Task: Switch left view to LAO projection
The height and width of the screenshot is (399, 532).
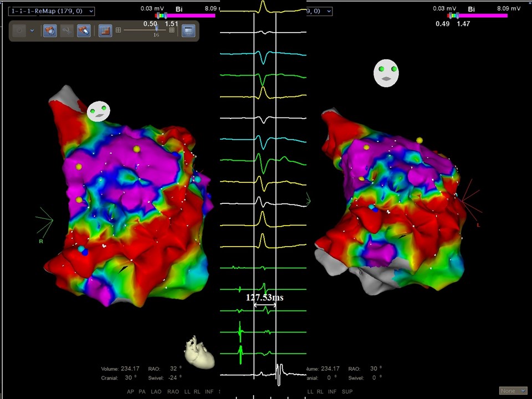Action: click(156, 392)
